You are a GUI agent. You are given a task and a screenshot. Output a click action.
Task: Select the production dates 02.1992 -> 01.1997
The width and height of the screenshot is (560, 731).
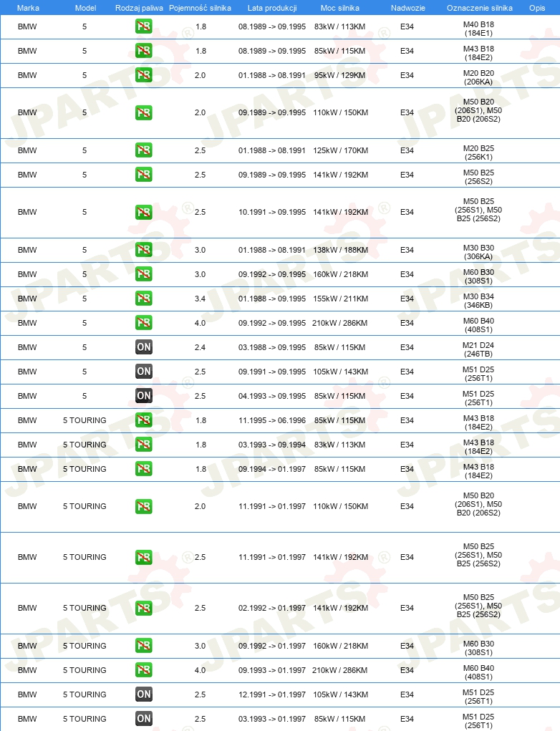point(272,608)
